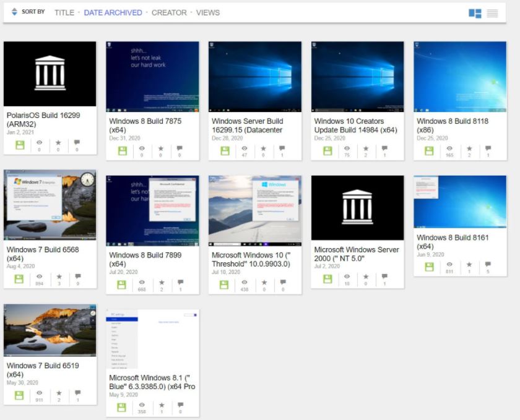
Task: Open Windows 8 Build 8118 desktop thumbnail
Action: point(460,77)
